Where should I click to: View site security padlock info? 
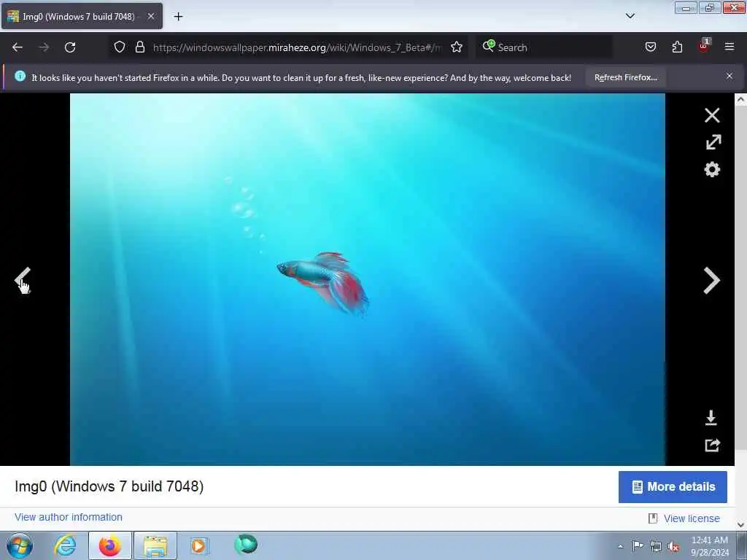(x=139, y=47)
